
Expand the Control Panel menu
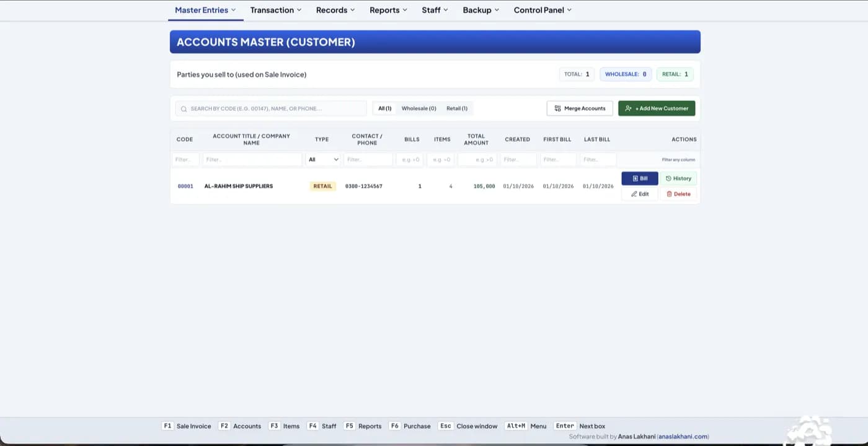(542, 10)
